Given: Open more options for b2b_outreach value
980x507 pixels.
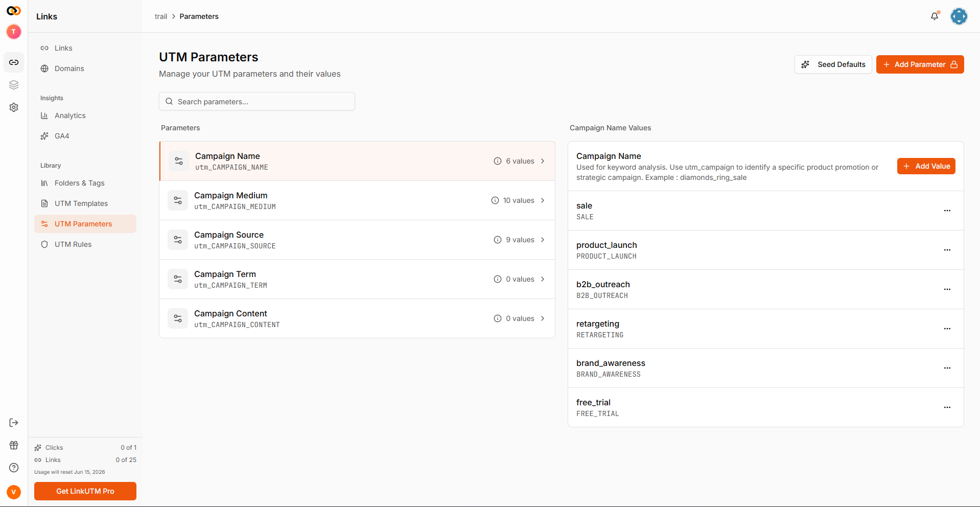Looking at the screenshot, I should [x=947, y=289].
